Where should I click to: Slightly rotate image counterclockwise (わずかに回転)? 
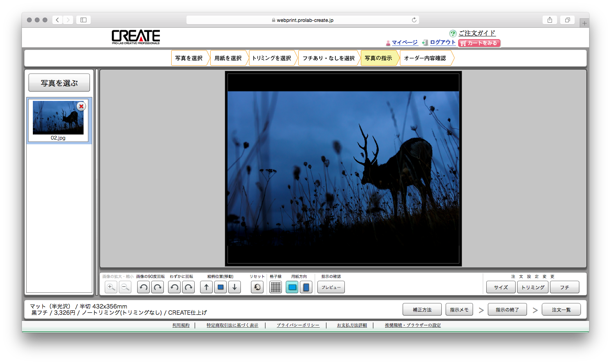click(x=174, y=287)
